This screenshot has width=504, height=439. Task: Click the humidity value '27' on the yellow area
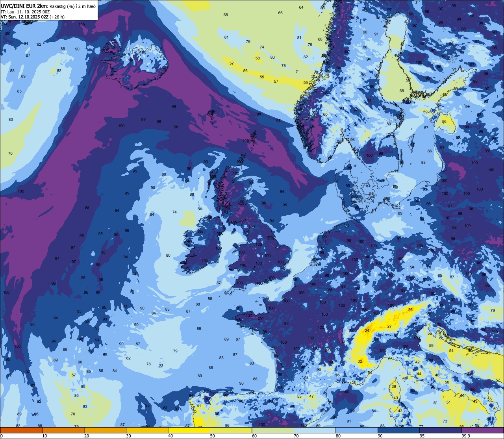pyautogui.click(x=389, y=326)
